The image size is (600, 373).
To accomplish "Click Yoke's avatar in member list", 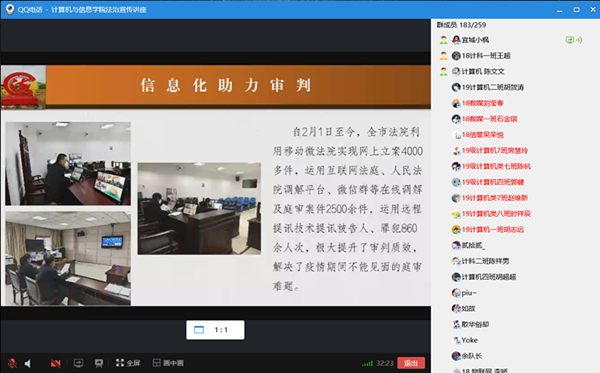I will click(456, 340).
